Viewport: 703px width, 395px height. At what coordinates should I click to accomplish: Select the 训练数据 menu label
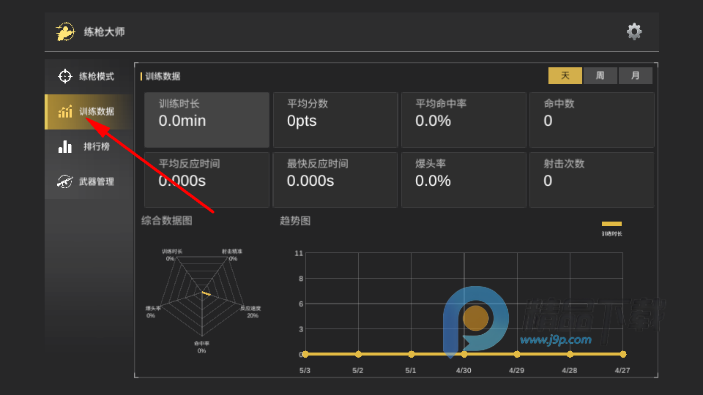(x=96, y=111)
